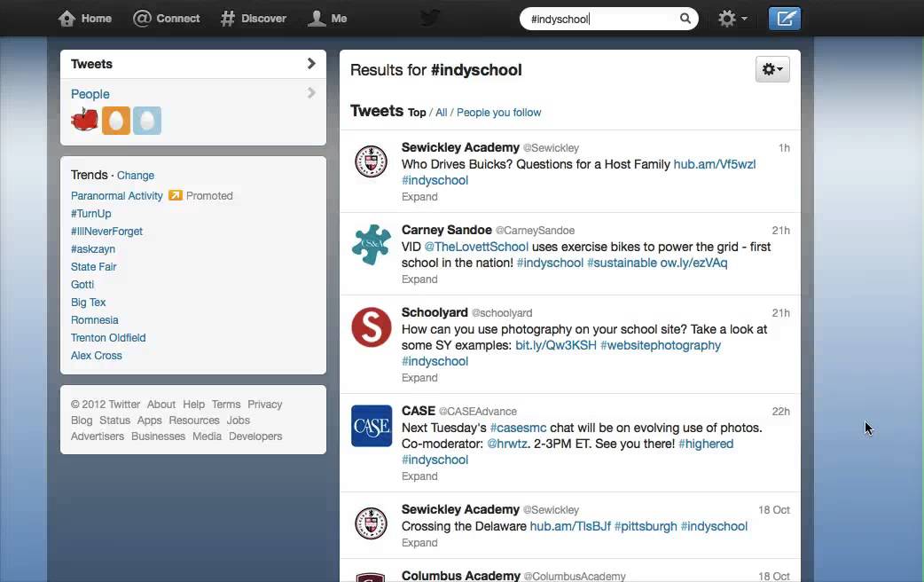Click the 22h timestamp on CASE tweet
This screenshot has height=582, width=924.
[x=781, y=412]
